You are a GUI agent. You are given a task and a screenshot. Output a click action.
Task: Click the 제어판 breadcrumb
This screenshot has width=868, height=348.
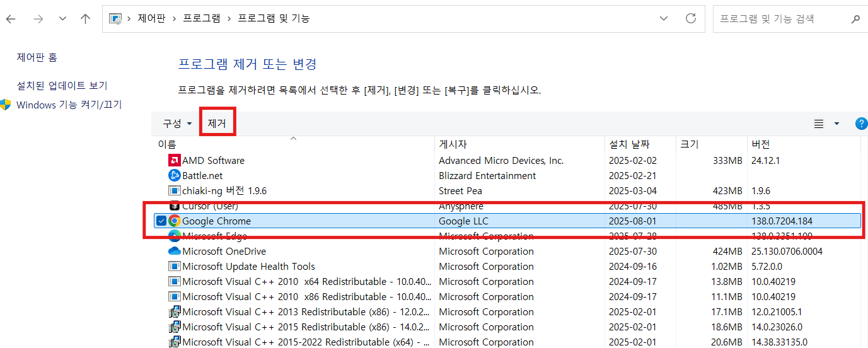pyautogui.click(x=151, y=19)
